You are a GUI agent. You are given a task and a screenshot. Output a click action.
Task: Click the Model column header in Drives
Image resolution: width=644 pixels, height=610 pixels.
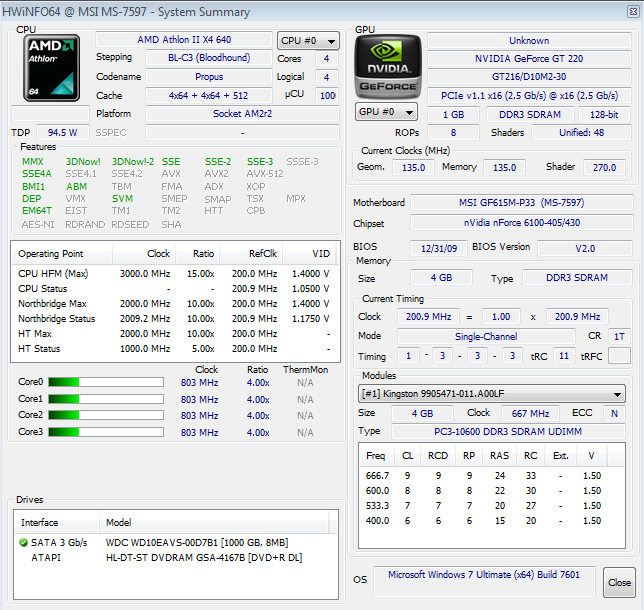point(214,523)
